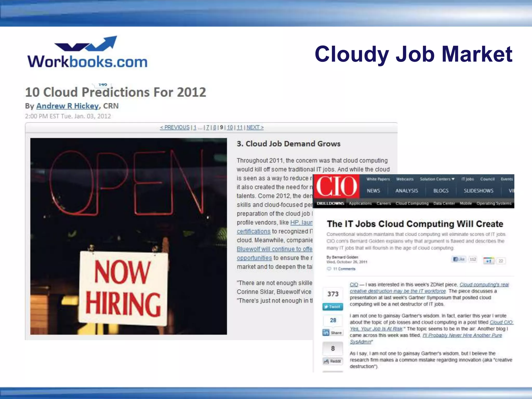Click the Now Hiring neon sign photo
This screenshot has height=399, width=532.
click(x=129, y=236)
